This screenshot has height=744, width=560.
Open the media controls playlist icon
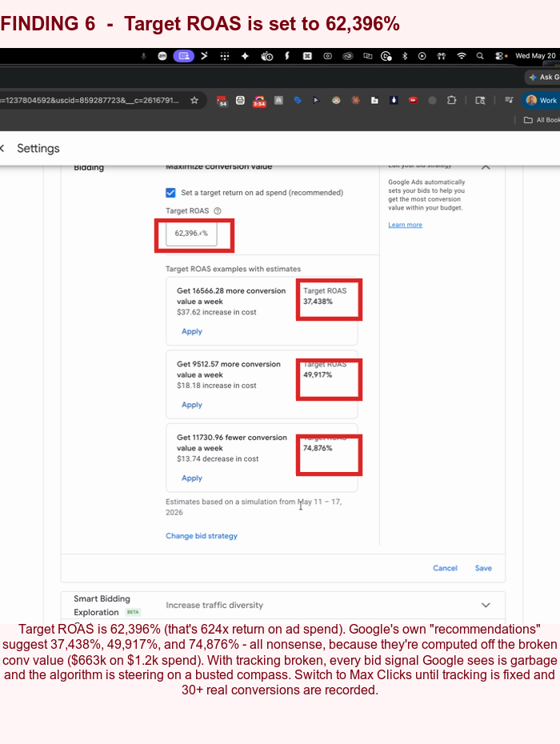point(510,100)
